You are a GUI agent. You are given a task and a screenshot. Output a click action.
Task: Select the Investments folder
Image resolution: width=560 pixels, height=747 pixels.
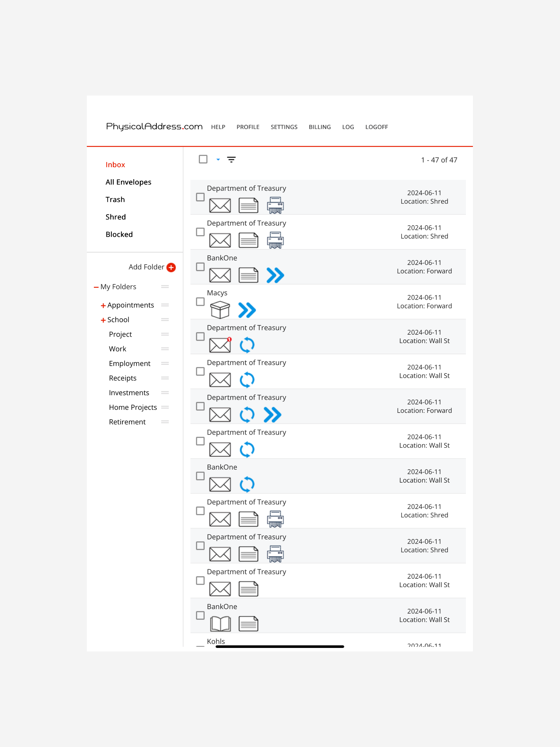click(129, 393)
